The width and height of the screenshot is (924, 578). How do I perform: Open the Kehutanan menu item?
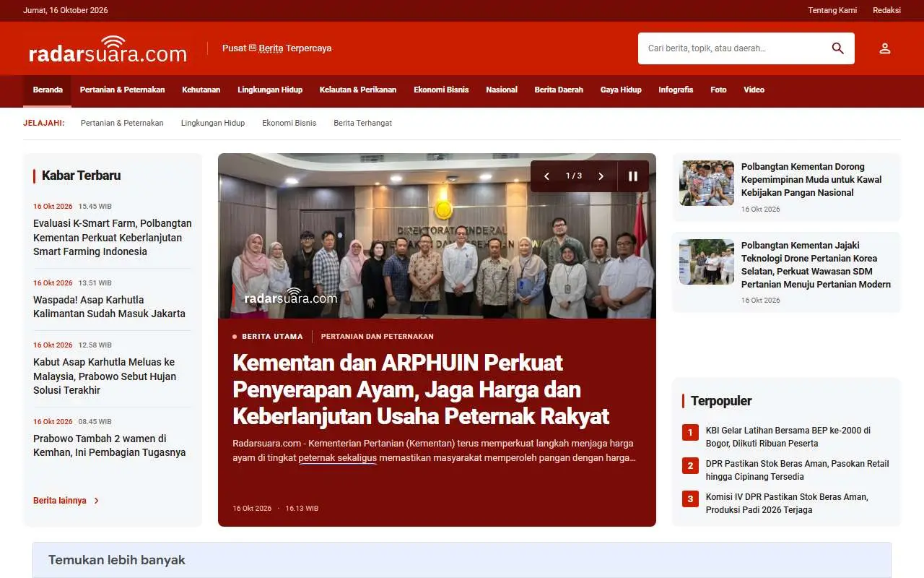click(201, 90)
